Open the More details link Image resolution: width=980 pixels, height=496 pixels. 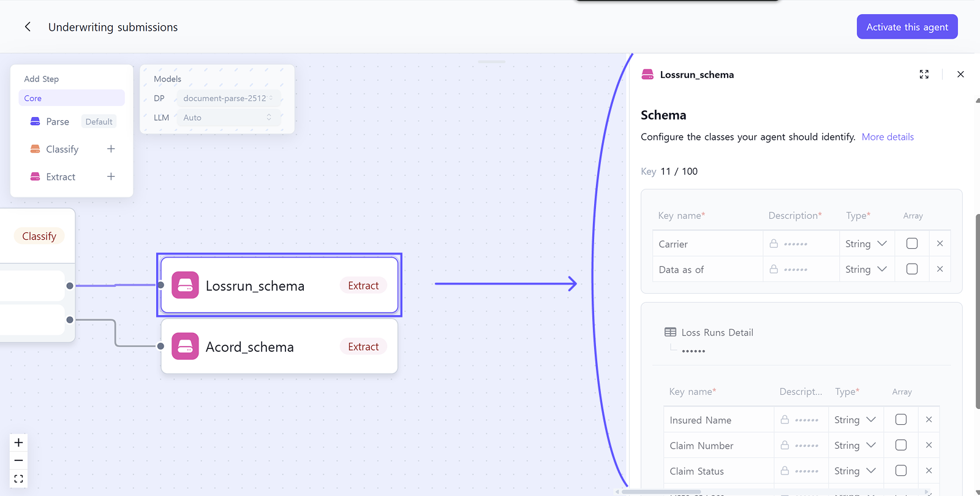(888, 137)
